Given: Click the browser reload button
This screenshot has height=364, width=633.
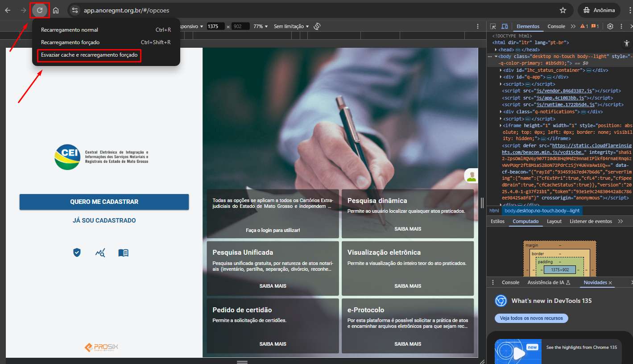Looking at the screenshot, I should pyautogui.click(x=40, y=10).
